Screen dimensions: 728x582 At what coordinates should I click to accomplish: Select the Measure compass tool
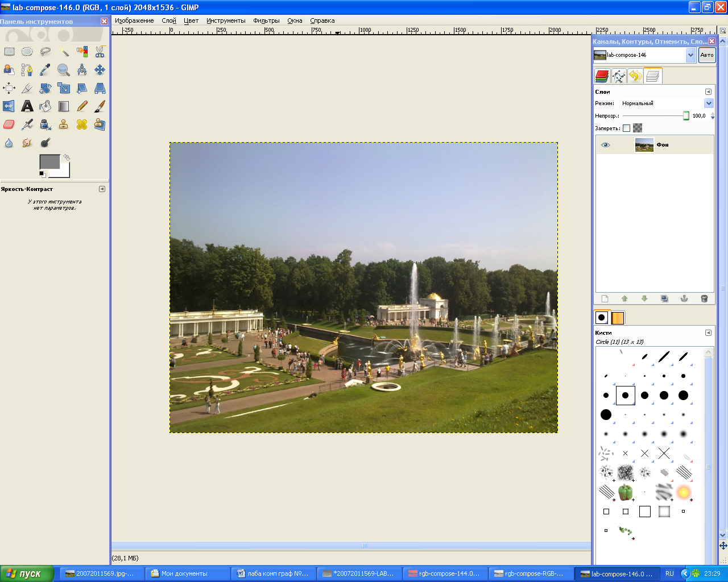(82, 70)
